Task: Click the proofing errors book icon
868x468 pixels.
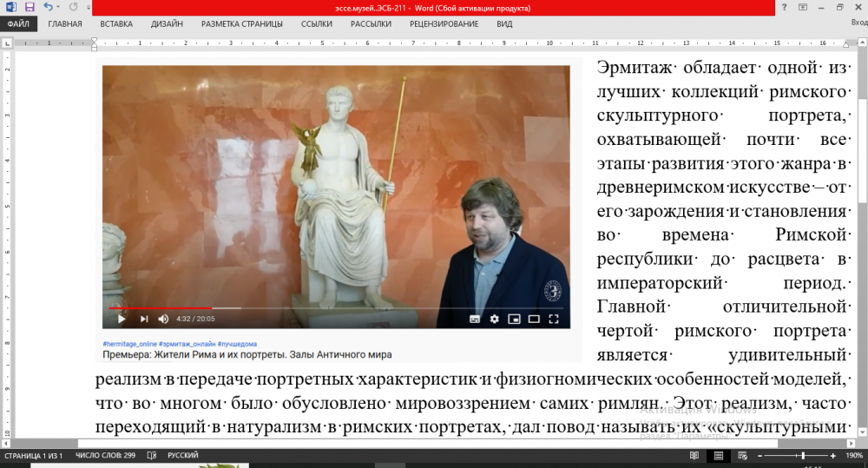Action: coord(152,455)
